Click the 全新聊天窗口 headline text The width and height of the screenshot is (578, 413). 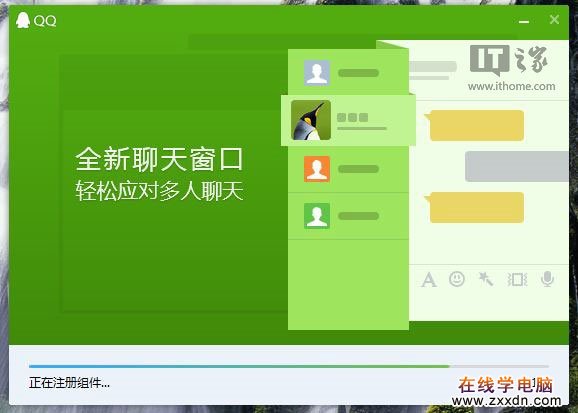tap(159, 159)
